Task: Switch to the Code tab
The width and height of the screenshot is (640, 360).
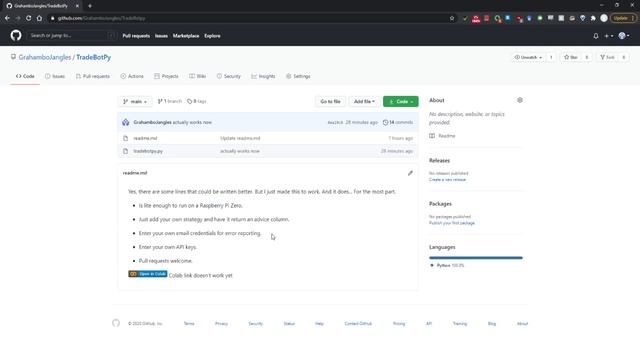Action: [x=25, y=76]
